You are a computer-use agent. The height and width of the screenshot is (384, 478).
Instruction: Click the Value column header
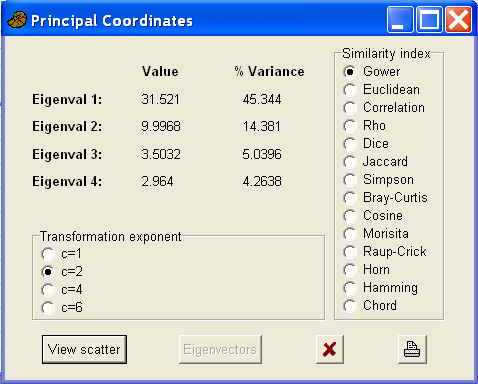coord(160,71)
